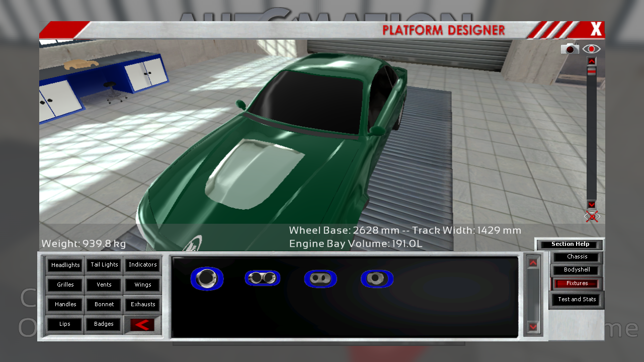
Task: Click the Engine Bay Volume: 191.0L text
Action: pos(356,244)
